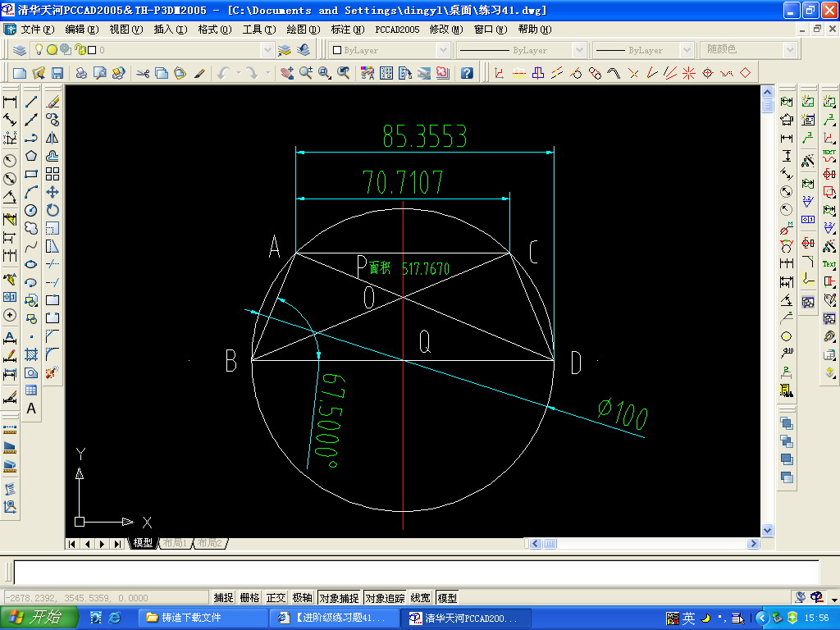The image size is (840, 630).
Task: Select the Aligned Dimension tool
Action: (10, 120)
